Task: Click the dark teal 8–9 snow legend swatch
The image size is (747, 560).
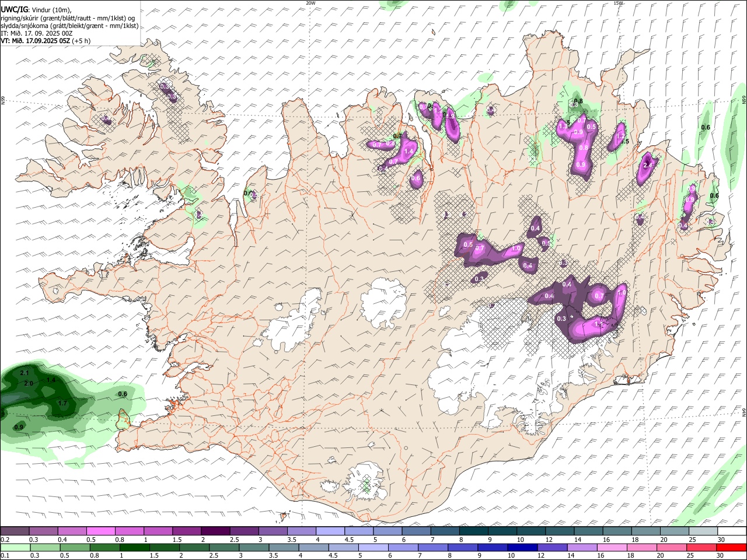Action: [473, 531]
